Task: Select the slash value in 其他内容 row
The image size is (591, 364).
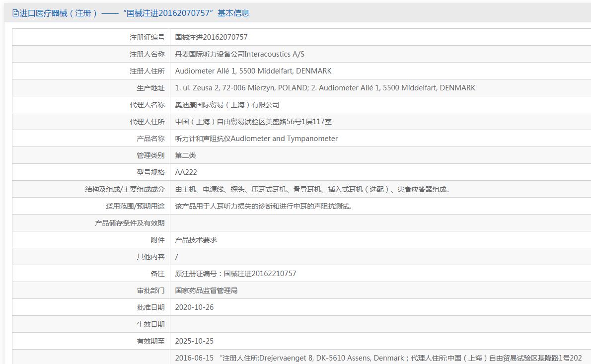Action: [176, 257]
